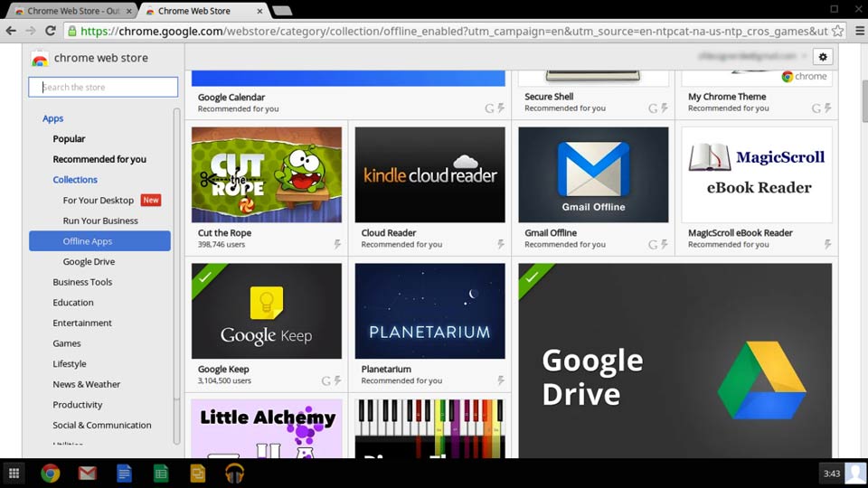Open the app launcher grid icon
868x488 pixels.
(x=14, y=473)
